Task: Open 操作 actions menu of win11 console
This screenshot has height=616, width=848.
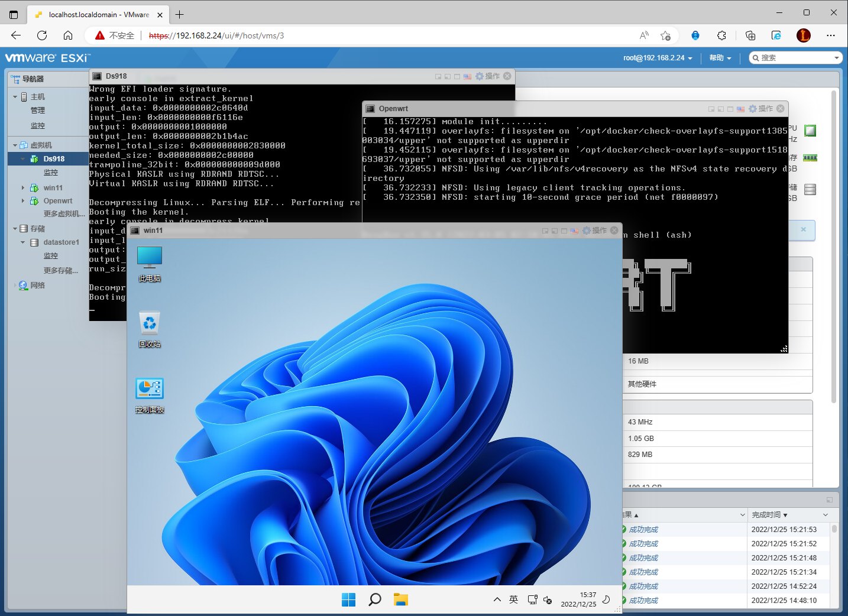Action: click(595, 231)
